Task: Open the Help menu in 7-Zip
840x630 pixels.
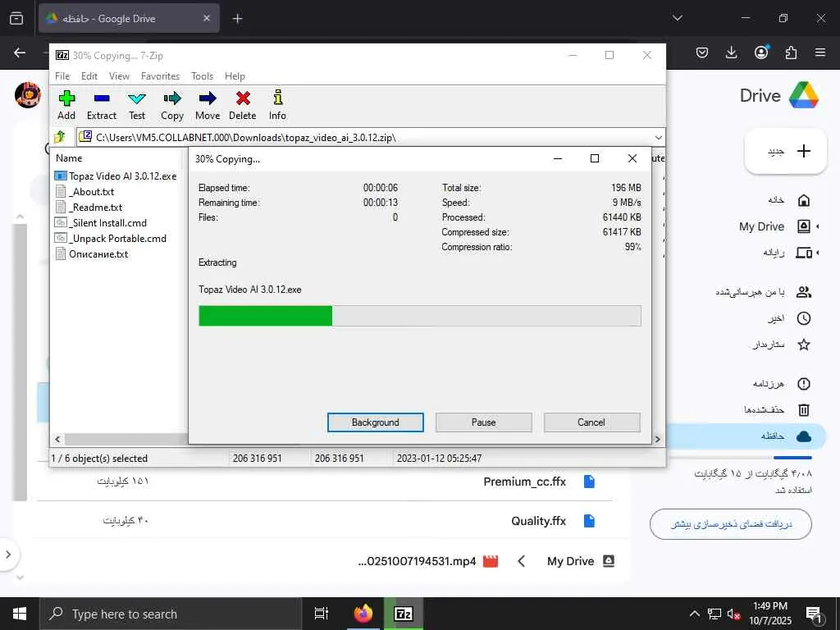Action: coord(235,76)
